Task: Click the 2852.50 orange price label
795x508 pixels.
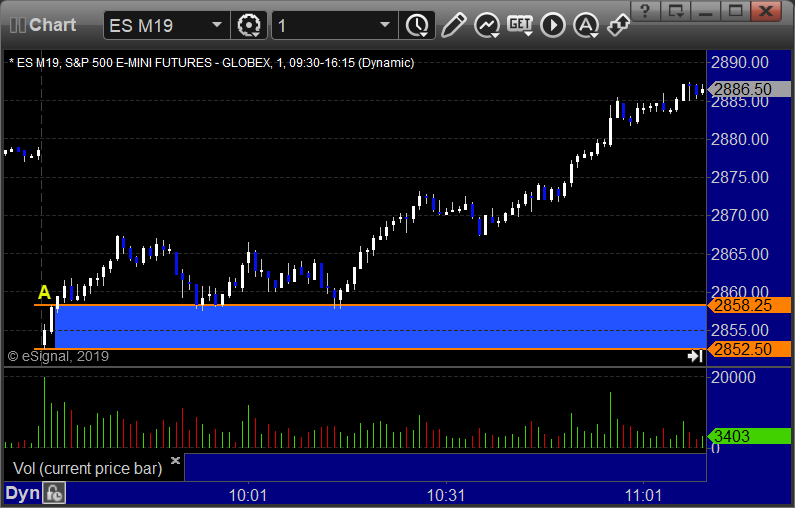Action: click(x=749, y=349)
